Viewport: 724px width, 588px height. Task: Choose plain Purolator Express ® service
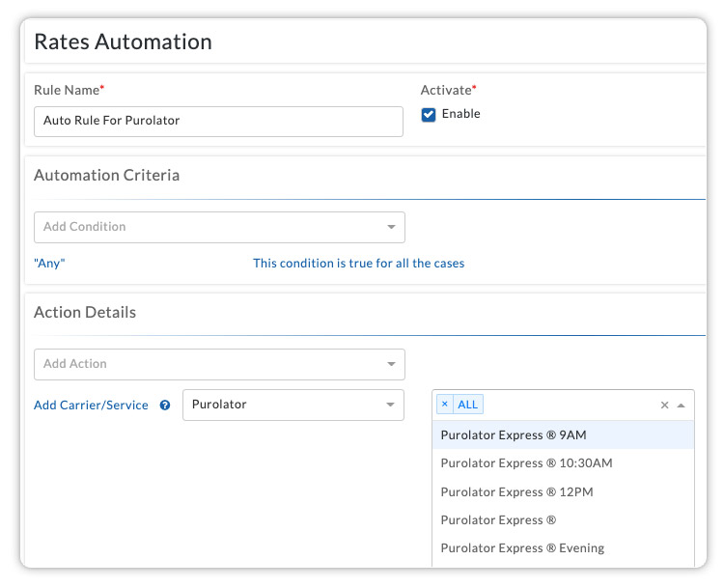pyautogui.click(x=563, y=519)
